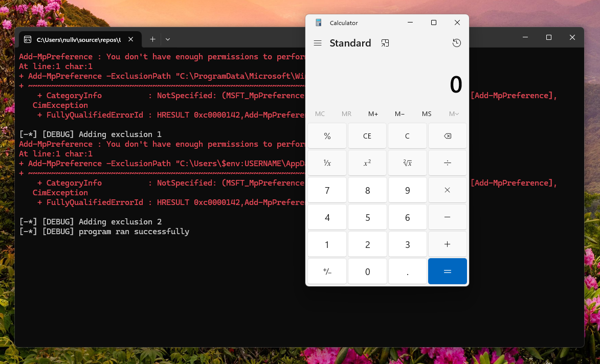Open the M memory list dropdown
Viewport: 600px width, 364px height.
pos(454,113)
